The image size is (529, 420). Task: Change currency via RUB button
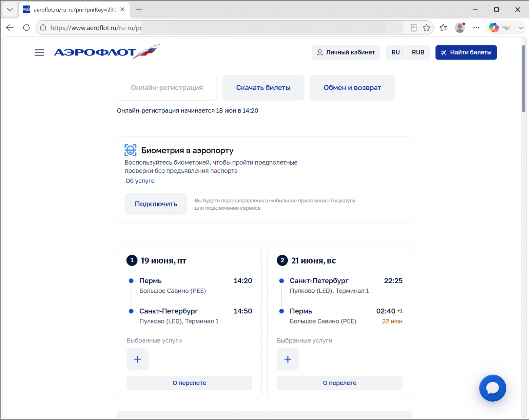418,52
